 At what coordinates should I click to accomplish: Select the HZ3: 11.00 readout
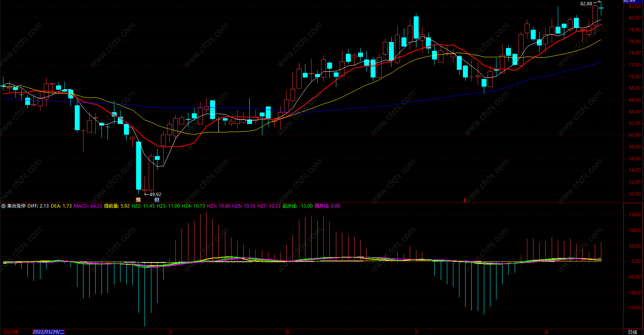168,206
